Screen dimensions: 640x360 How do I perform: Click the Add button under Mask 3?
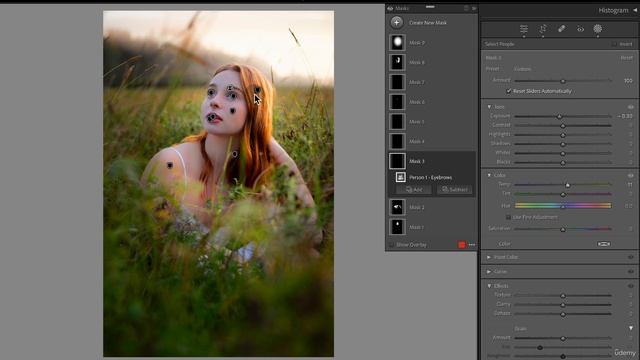click(x=414, y=189)
